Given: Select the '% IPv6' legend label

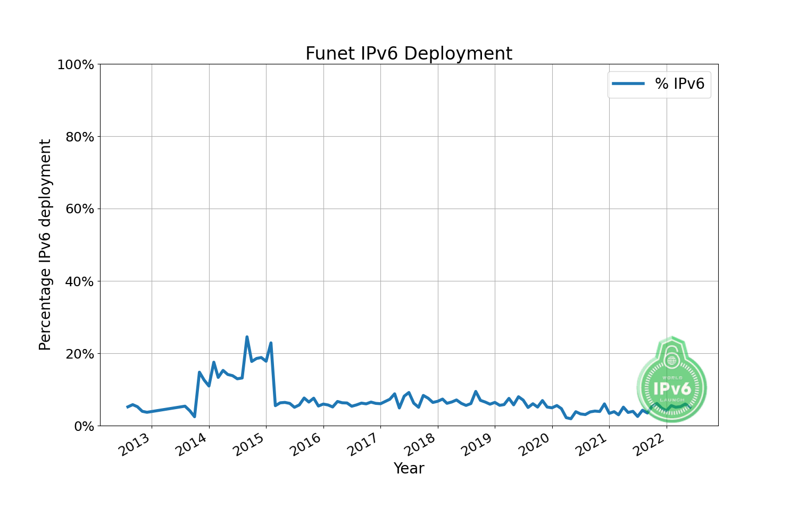Looking at the screenshot, I should (x=679, y=84).
